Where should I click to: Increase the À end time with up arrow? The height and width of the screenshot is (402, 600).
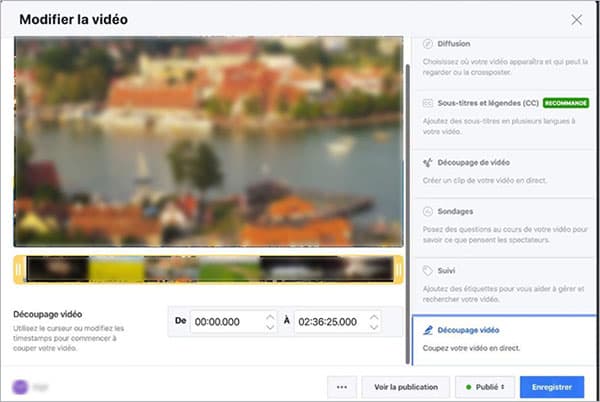tap(374, 317)
